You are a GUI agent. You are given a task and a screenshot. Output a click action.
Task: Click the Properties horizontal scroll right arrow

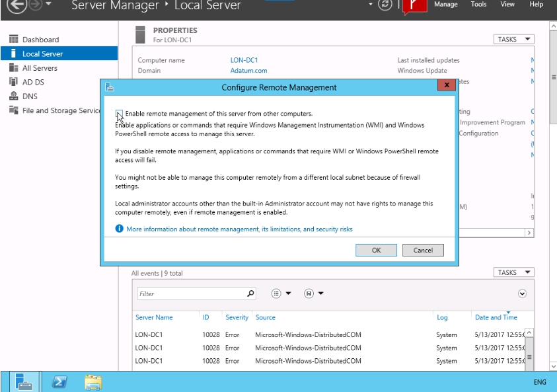tap(529, 233)
